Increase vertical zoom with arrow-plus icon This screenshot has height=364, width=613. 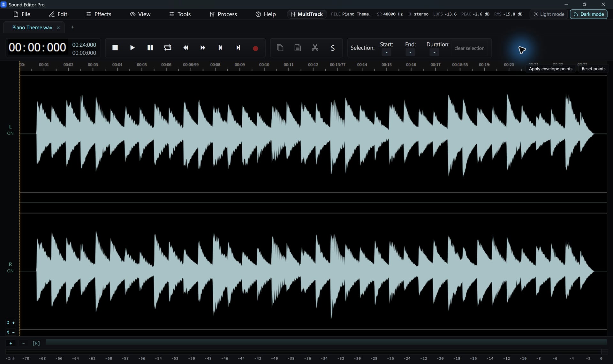click(x=11, y=323)
